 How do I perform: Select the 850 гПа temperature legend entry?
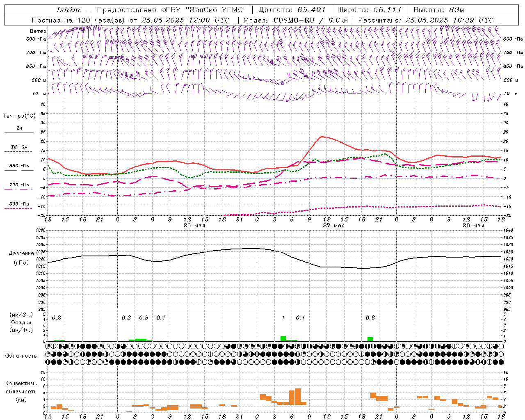(19, 166)
